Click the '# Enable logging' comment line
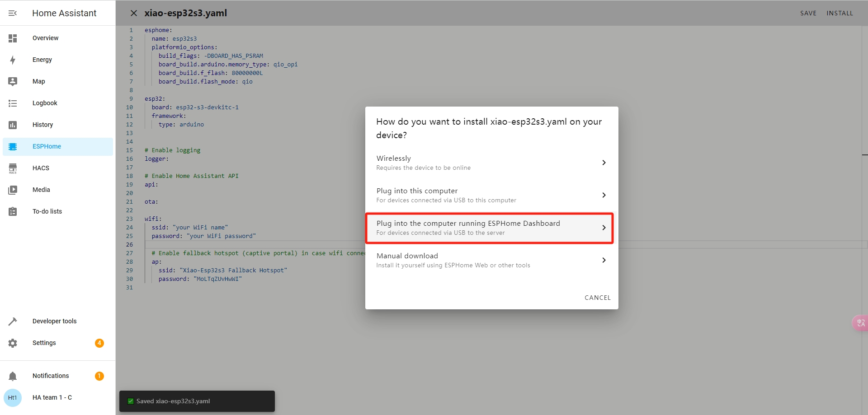Viewport: 868px width, 415px height. (172, 150)
